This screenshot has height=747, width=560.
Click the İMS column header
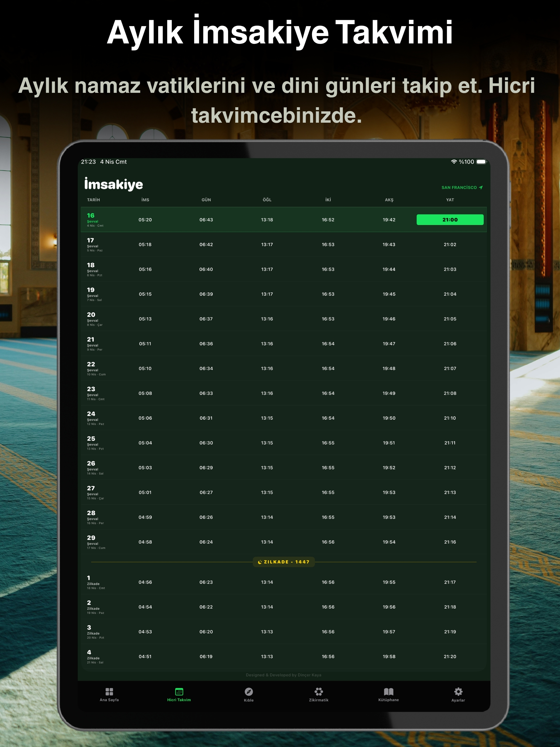tap(145, 200)
